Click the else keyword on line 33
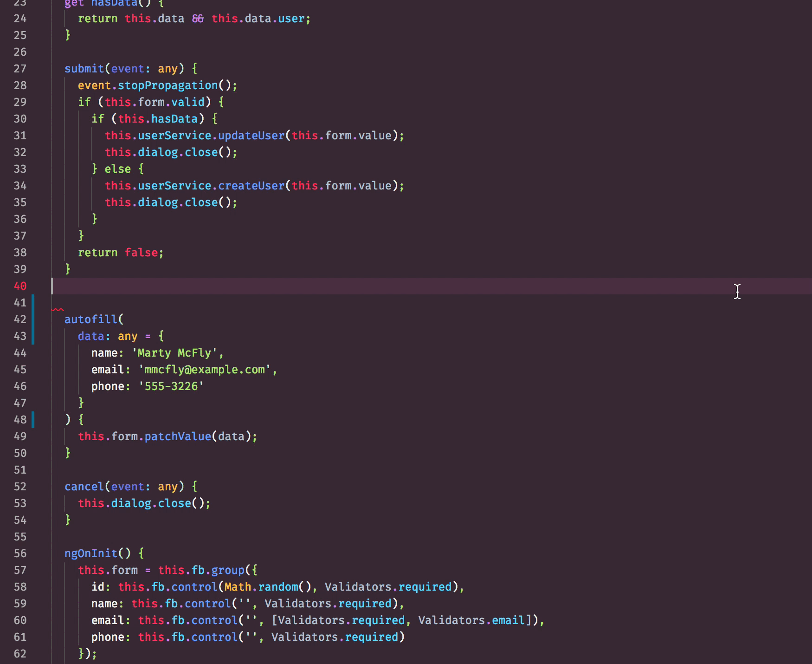812x664 pixels. [118, 169]
